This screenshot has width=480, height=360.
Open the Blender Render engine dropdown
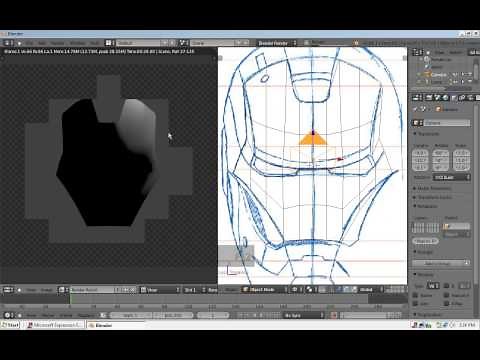[x=277, y=43]
